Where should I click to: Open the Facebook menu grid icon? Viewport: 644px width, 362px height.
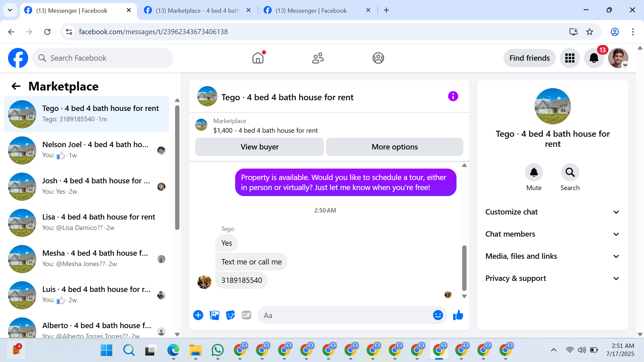570,58
